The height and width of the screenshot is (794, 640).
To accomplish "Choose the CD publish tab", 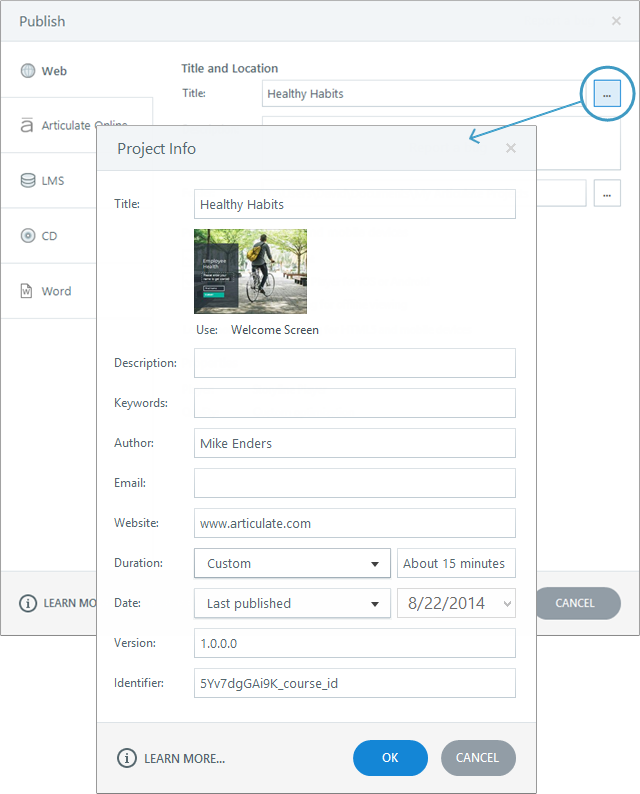I will click(49, 235).
